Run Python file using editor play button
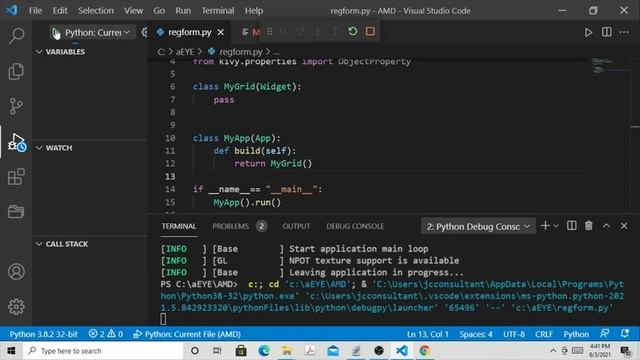The height and width of the screenshot is (360, 640). [x=588, y=32]
